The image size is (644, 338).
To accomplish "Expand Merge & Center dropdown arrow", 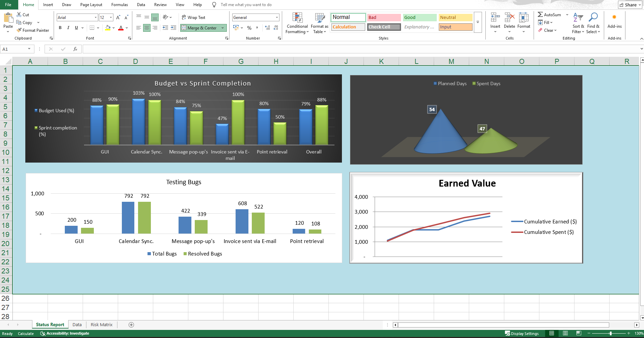I will (x=223, y=28).
